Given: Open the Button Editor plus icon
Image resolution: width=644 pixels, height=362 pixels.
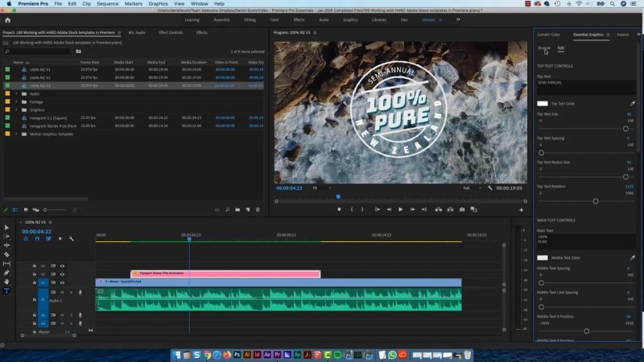Looking at the screenshot, I should click(521, 210).
